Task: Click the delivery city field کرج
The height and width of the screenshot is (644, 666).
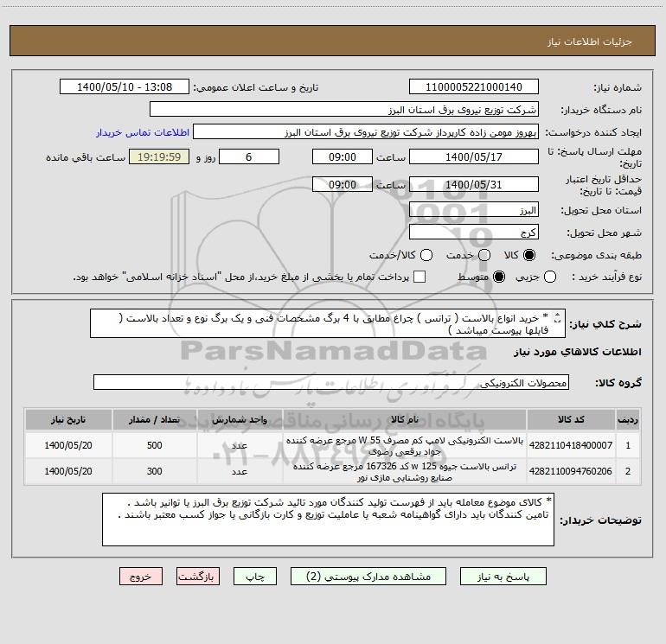Action: [474, 233]
